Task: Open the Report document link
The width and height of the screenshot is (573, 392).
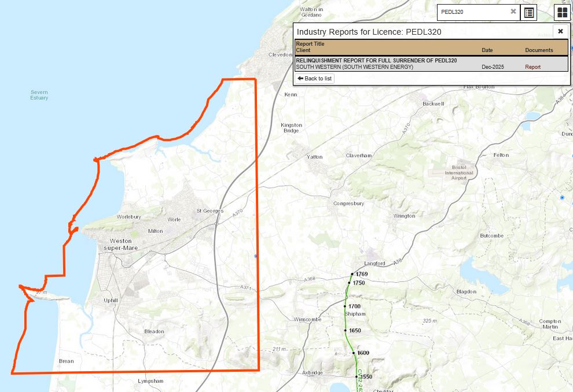Action: coord(532,67)
